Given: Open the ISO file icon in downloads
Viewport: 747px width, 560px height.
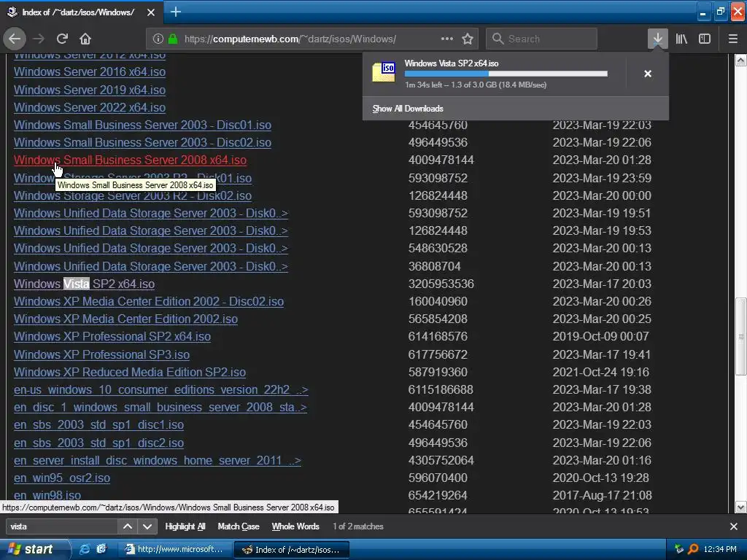Looking at the screenshot, I should tap(384, 72).
